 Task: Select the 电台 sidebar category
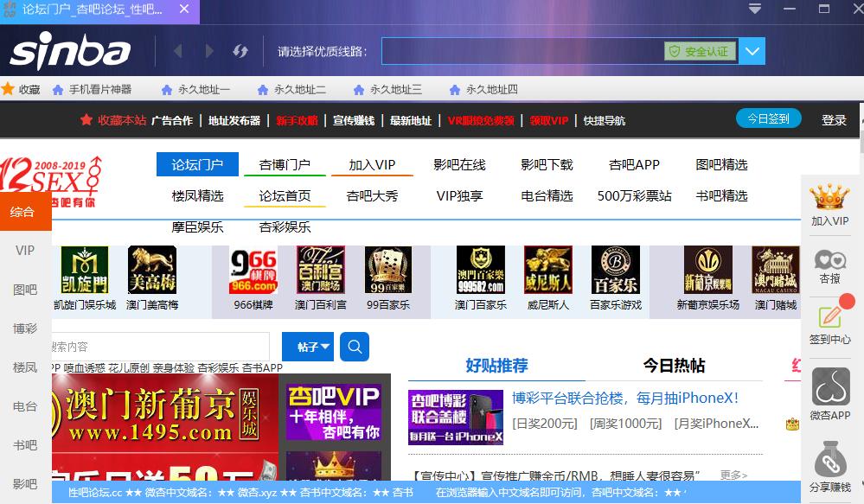(25, 406)
